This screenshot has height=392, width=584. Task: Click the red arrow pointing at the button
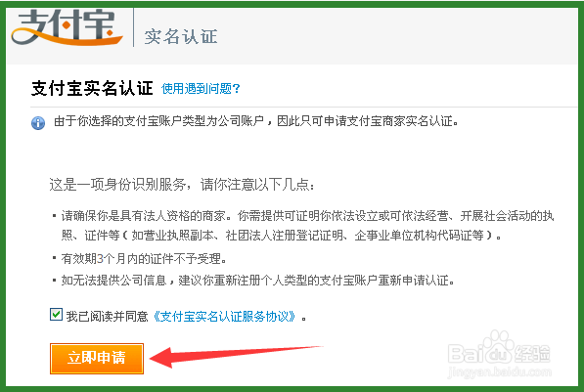236,356
